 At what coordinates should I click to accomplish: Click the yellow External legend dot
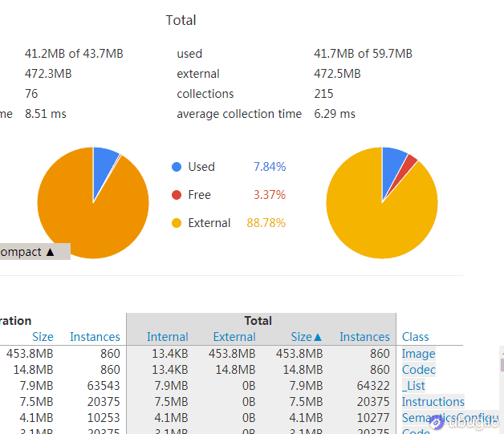177,223
